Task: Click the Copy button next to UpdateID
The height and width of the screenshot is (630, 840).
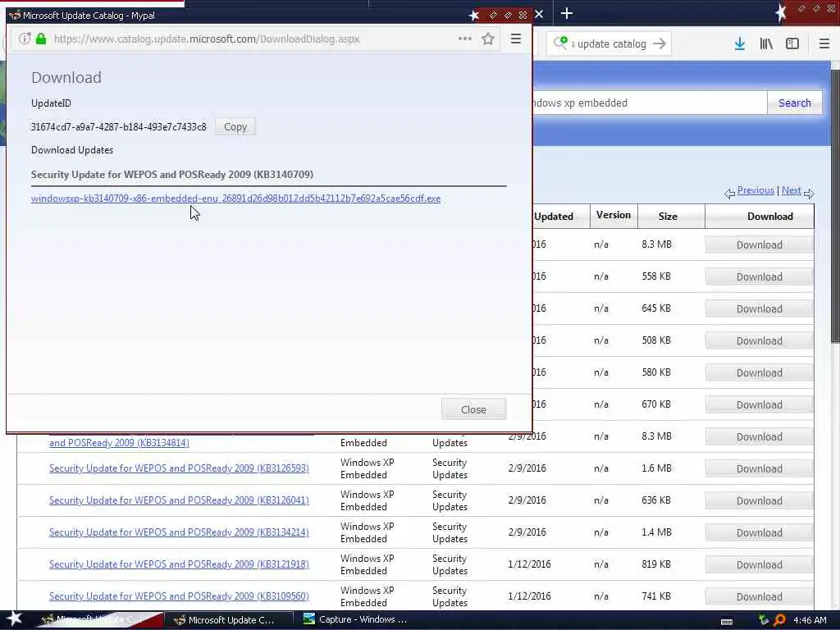Action: point(235,127)
